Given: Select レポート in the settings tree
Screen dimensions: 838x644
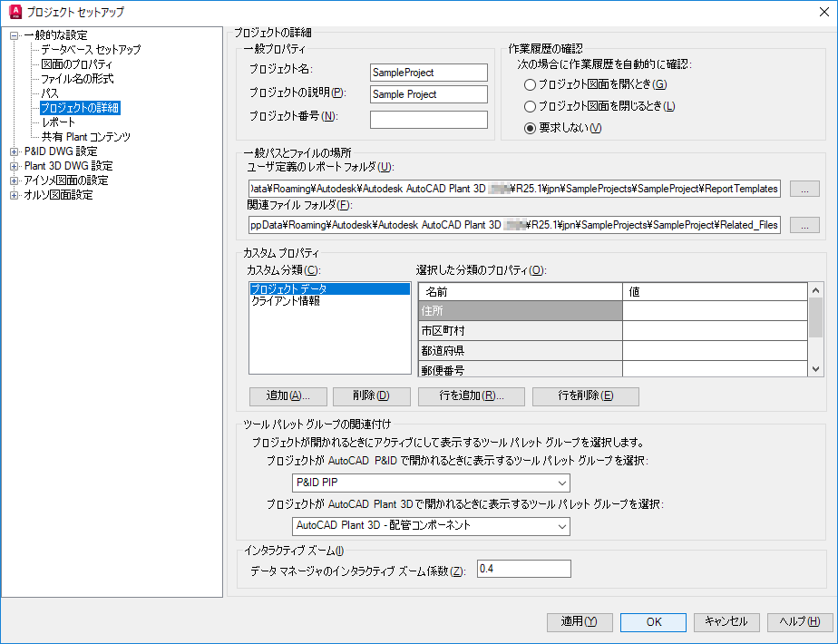Looking at the screenshot, I should [x=58, y=122].
